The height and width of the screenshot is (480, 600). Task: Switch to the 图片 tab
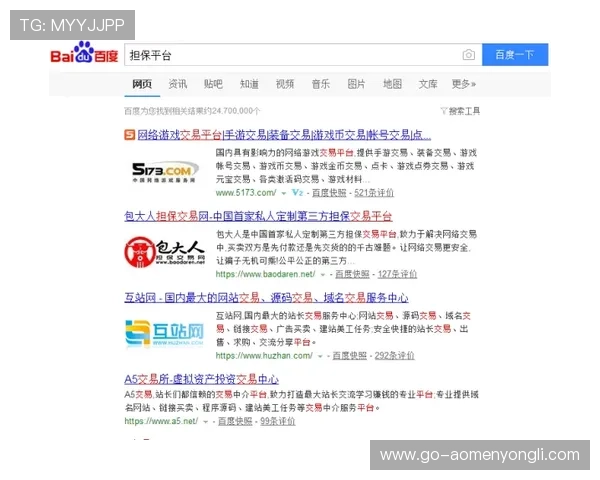(x=356, y=84)
